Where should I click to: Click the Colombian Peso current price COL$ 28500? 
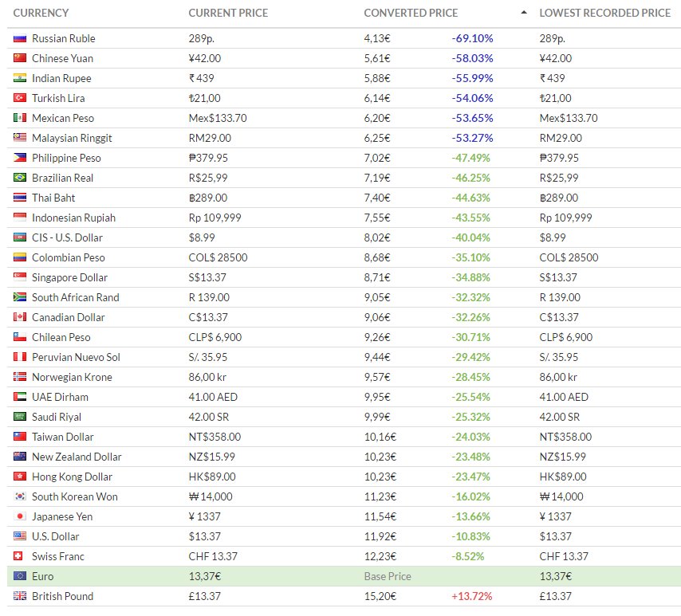218,258
